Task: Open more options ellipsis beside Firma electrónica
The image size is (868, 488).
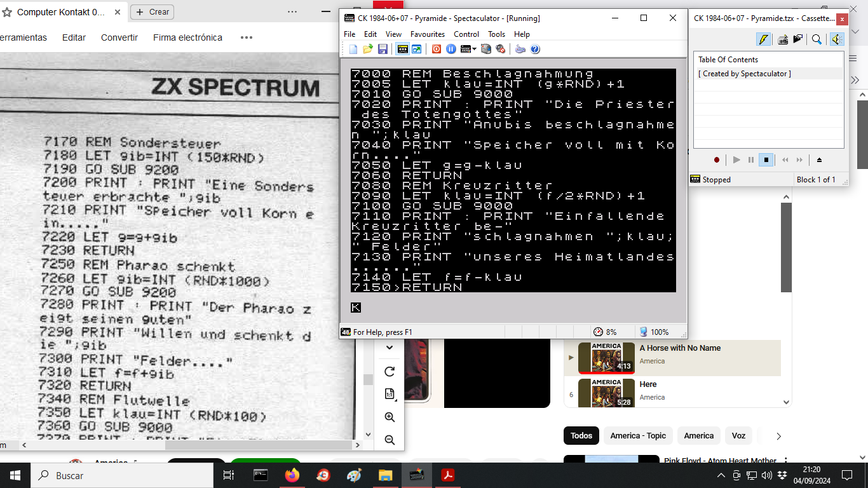Action: pos(247,37)
